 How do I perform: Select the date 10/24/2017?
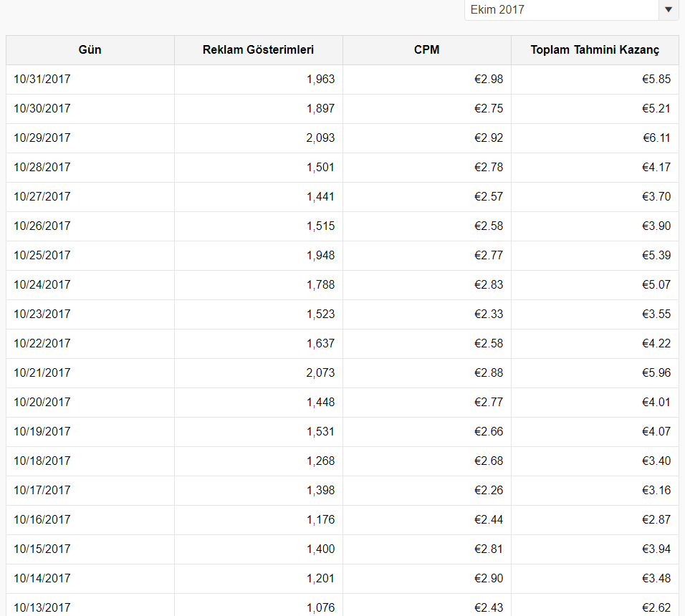coord(42,284)
